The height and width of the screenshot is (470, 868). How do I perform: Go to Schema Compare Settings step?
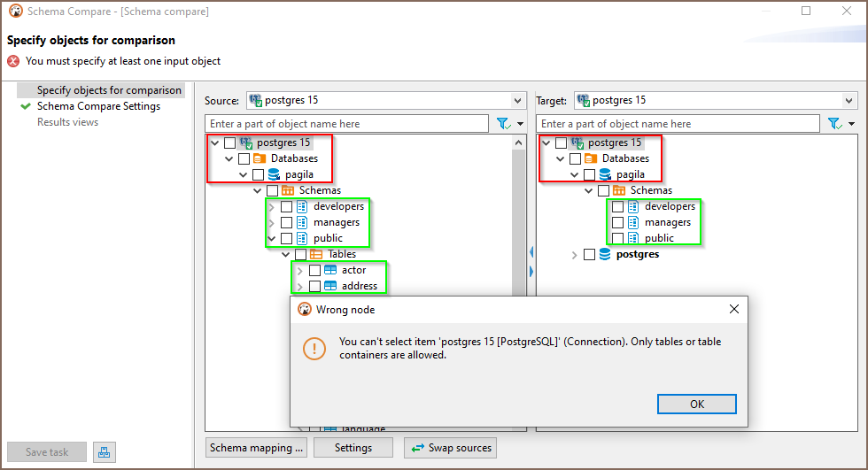[x=98, y=106]
